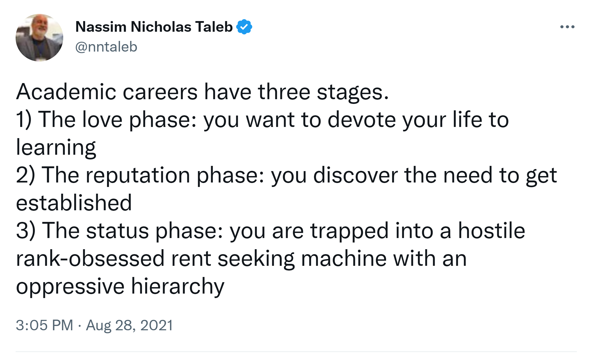Click the phrase "oppressive hierarchy"
The width and height of the screenshot is (590, 364).
click(120, 286)
